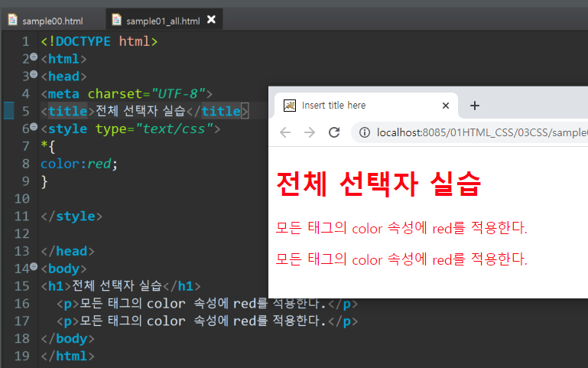The height and width of the screenshot is (368, 588).
Task: Close the sample01_all.html editor tab
Action: [212, 19]
